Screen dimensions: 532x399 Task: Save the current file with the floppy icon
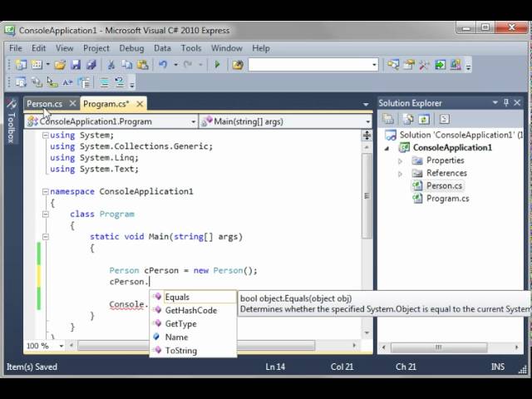(76, 65)
